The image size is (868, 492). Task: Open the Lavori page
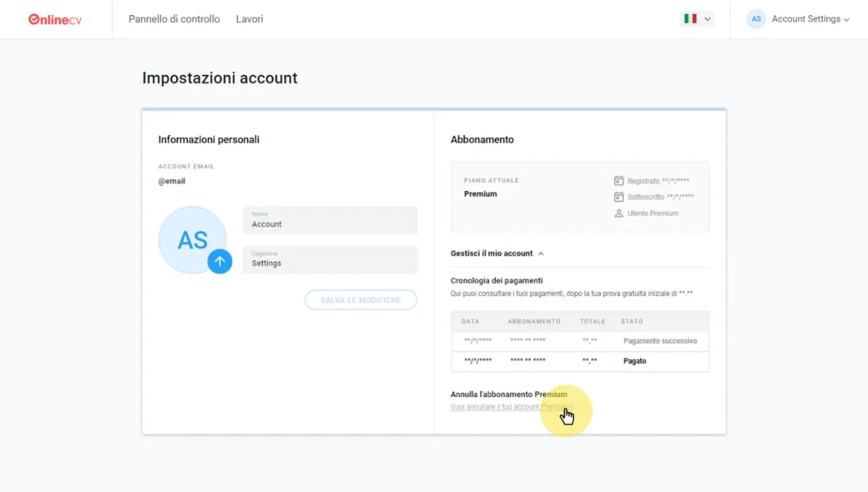[x=250, y=19]
